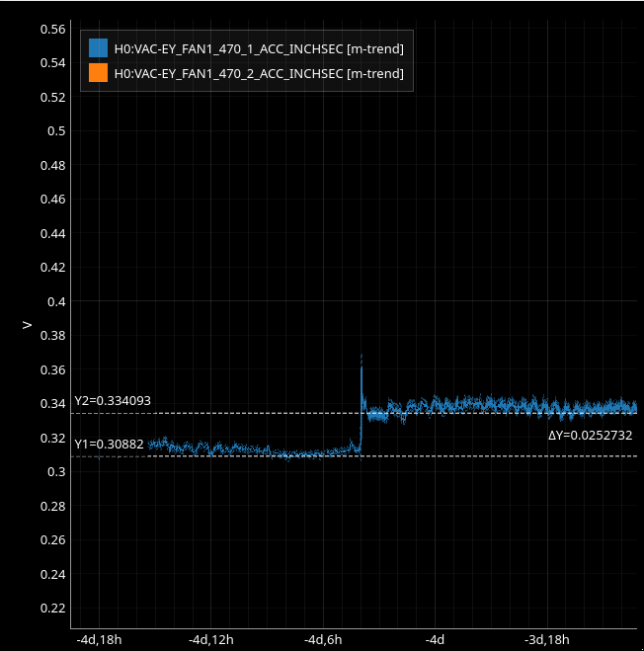Click the -4d x-axis tick label
Screen dimensions: 644x651
pos(435,639)
